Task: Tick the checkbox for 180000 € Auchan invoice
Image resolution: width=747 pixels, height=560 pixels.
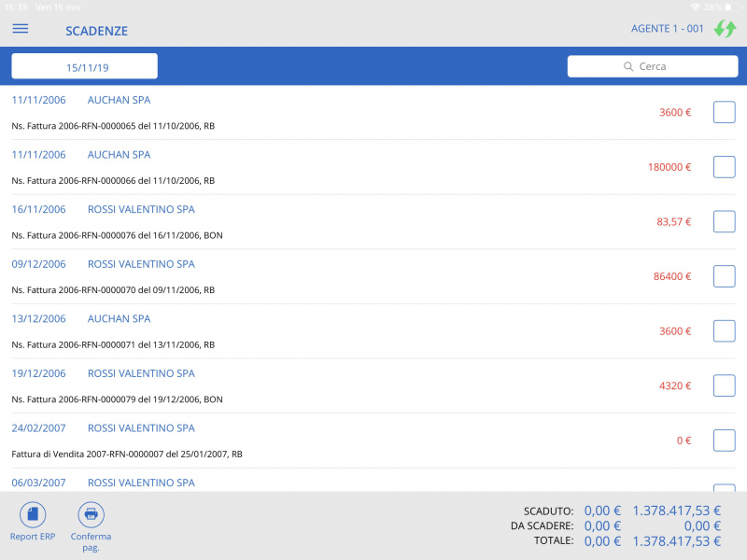Action: pos(724,167)
